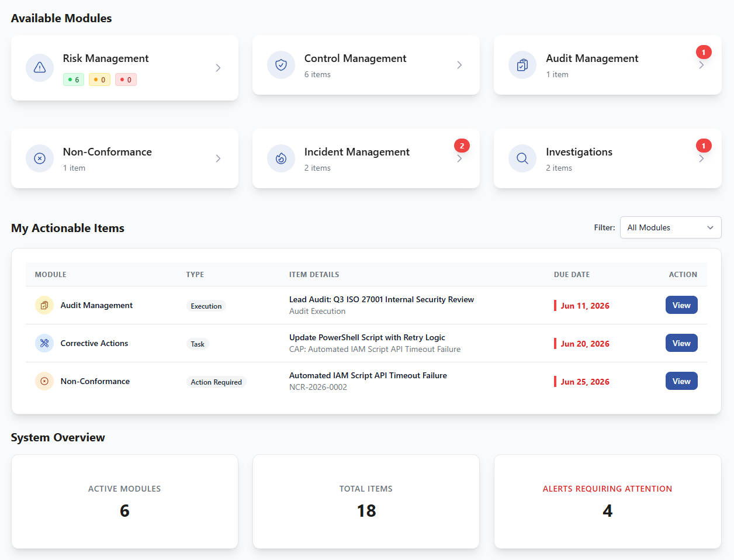Click the Audit Management row icon in the table
Image resolution: width=734 pixels, height=560 pixels.
click(44, 305)
